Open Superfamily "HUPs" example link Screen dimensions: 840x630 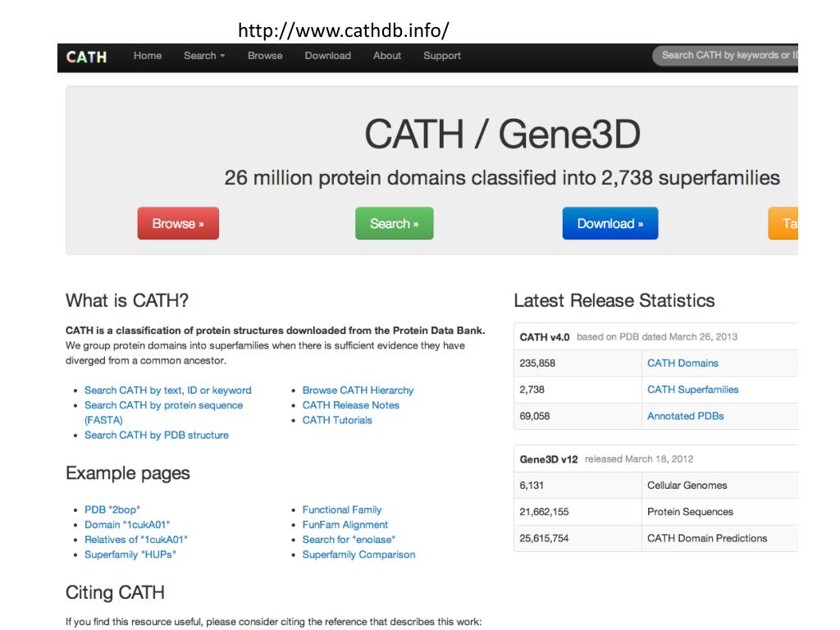130,555
